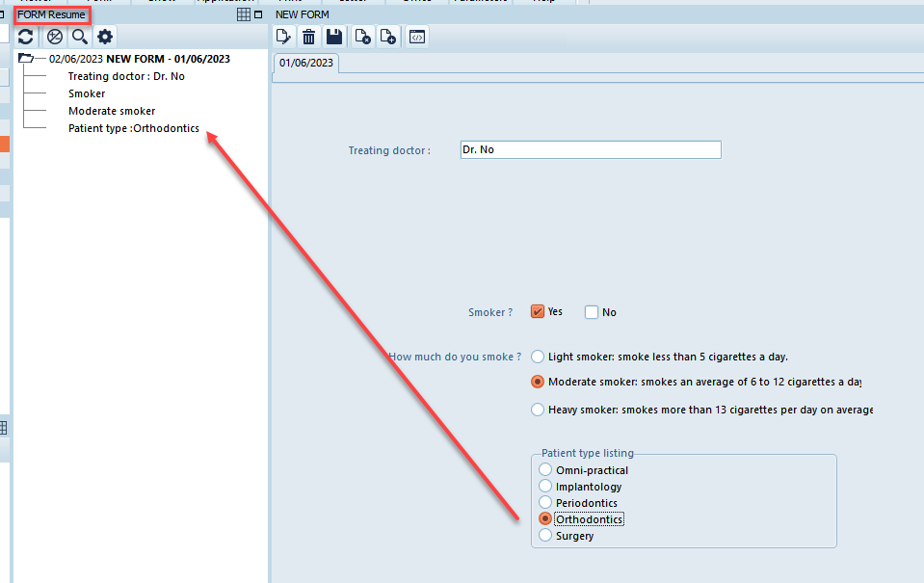
Task: Uncheck the Smoker 'Yes' checkbox
Action: coord(538,311)
